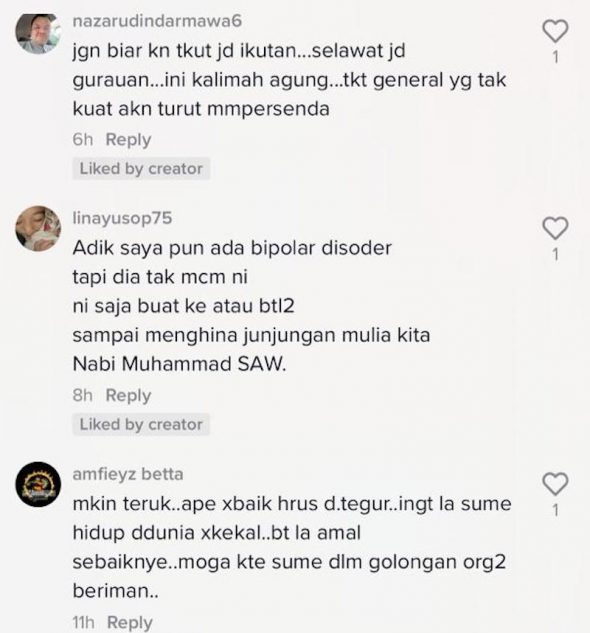The height and width of the screenshot is (633, 590).
Task: Select 'Liked by creator' badge under linayusop75's comment
Action: point(141,424)
